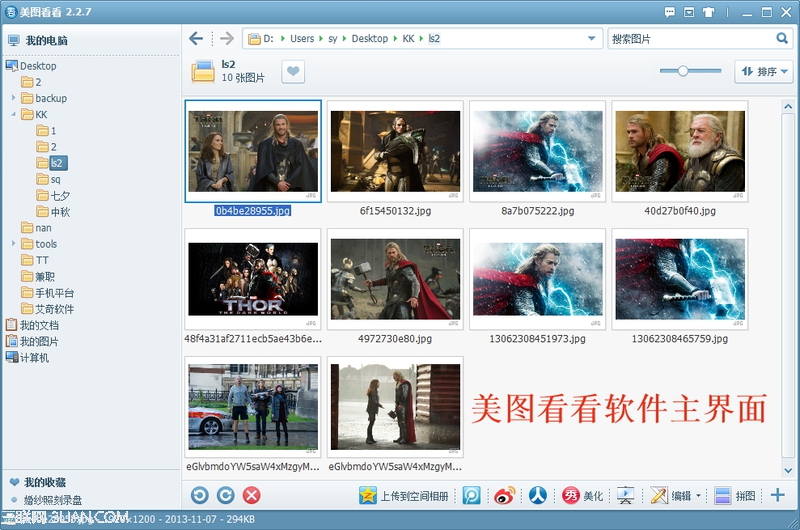This screenshot has width=800, height=530.
Task: Select thumbnail 8a7b075222.jpg
Action: (x=538, y=152)
